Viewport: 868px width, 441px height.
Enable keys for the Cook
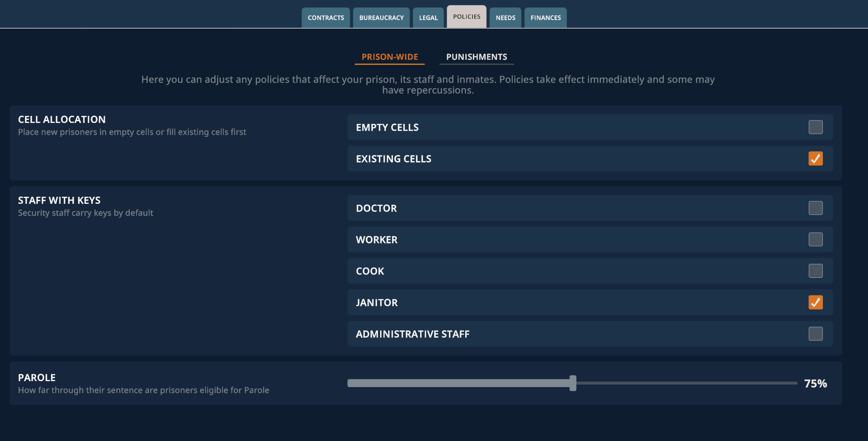click(815, 271)
